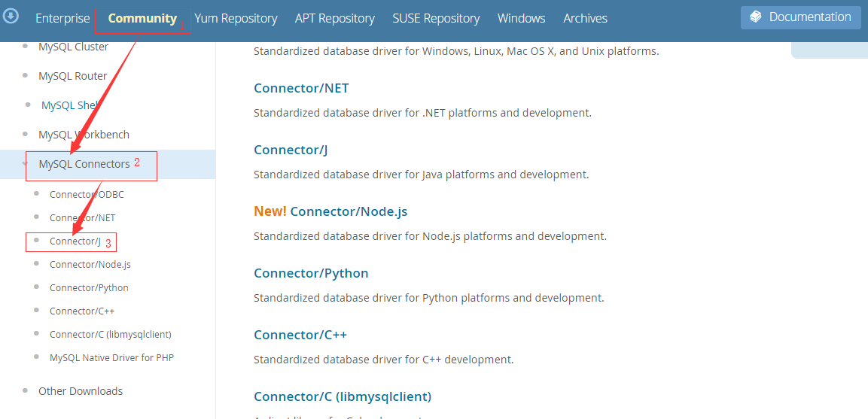
Task: Select MySQL Cluster in the sidebar
Action: click(74, 47)
